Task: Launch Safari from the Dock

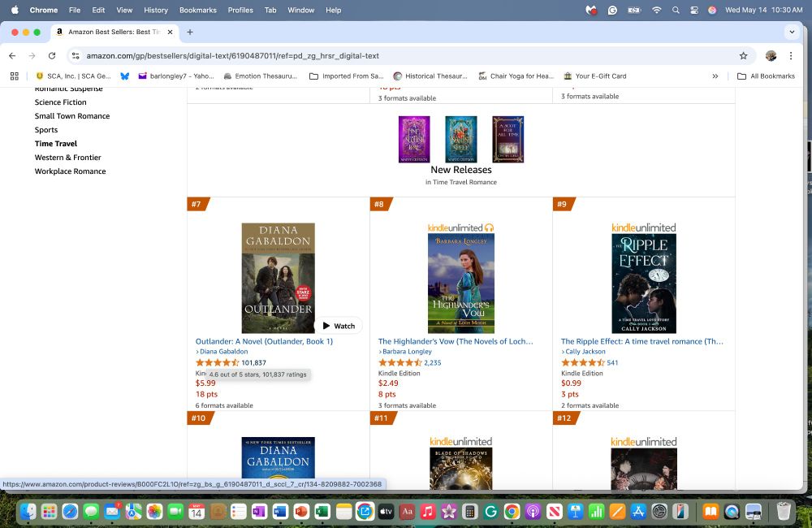Action: 70,512
